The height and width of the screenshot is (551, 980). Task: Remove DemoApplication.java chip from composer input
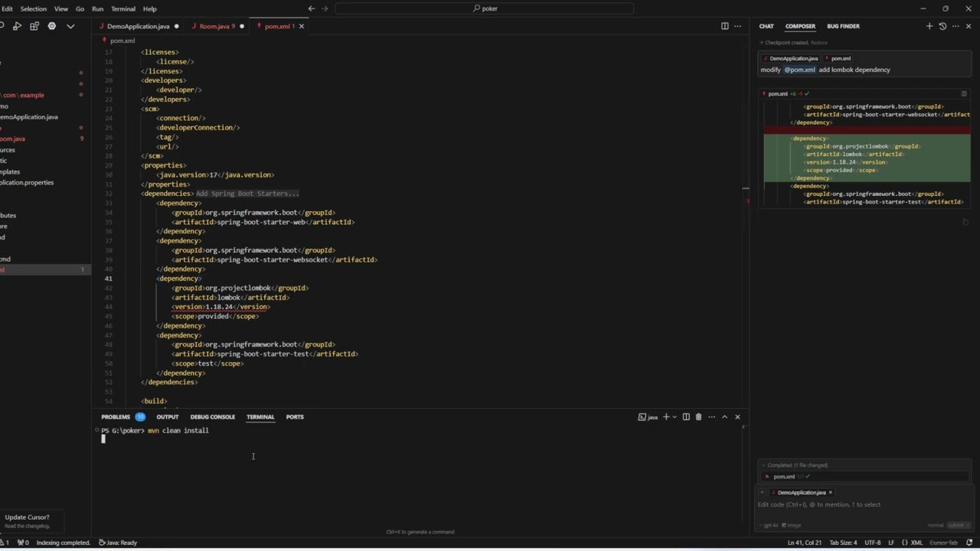tap(830, 493)
